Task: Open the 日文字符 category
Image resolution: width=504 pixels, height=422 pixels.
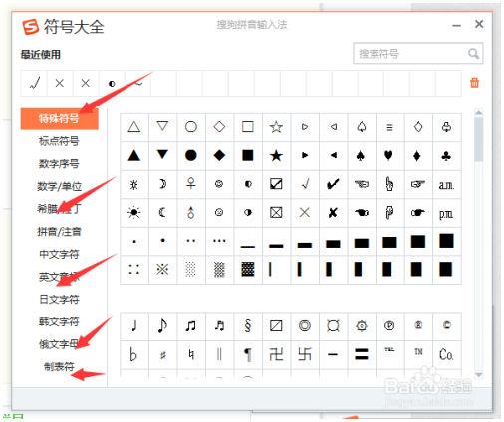Action: pyautogui.click(x=59, y=300)
